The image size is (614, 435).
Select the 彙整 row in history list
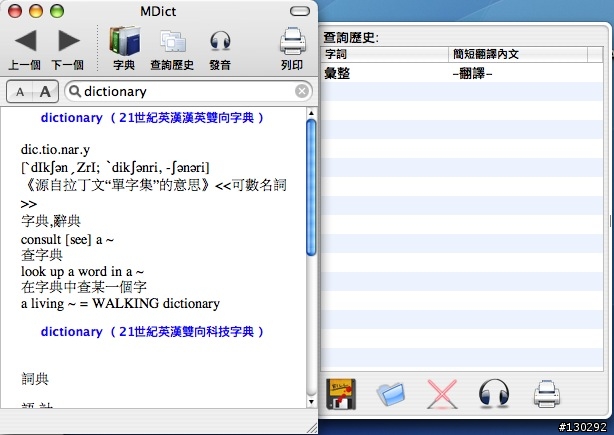462,73
